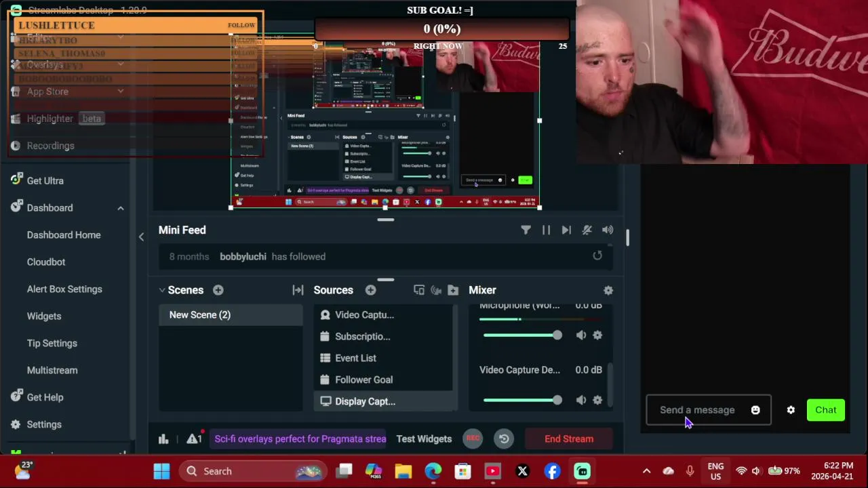
Task: Collapse the Dashboard sidebar section
Action: (121, 208)
